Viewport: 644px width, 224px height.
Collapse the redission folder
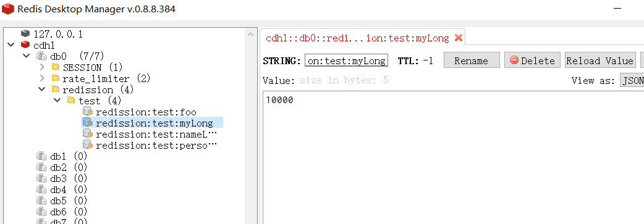pyautogui.click(x=42, y=89)
